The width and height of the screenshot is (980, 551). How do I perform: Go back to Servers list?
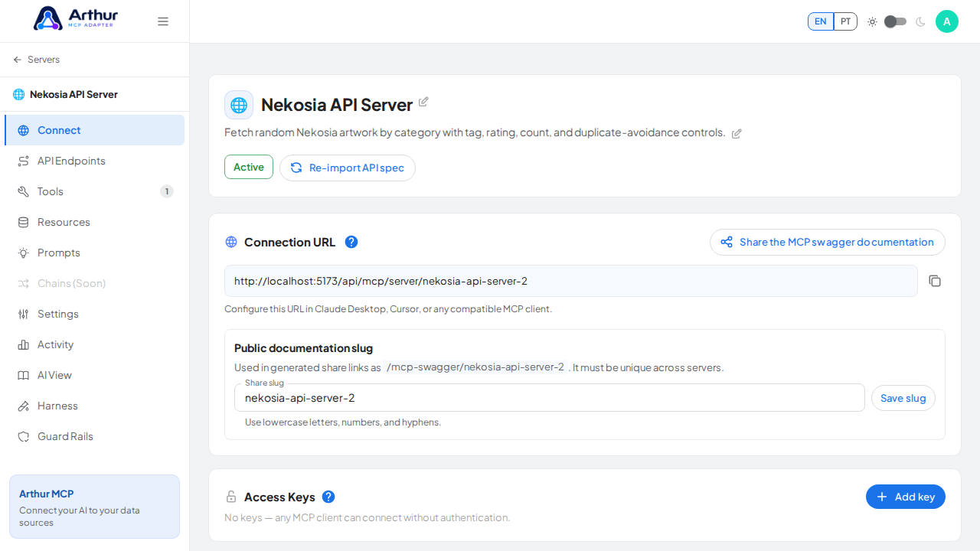tap(36, 60)
